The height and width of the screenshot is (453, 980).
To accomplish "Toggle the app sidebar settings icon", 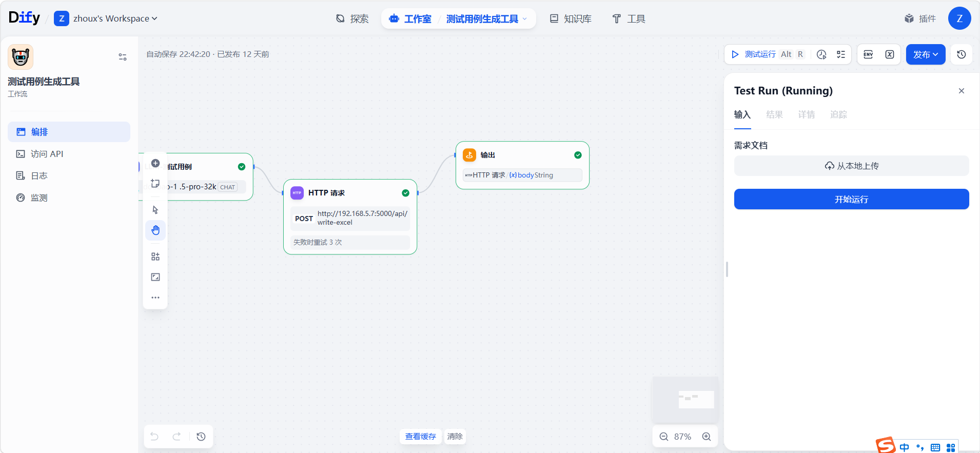I will (x=123, y=57).
